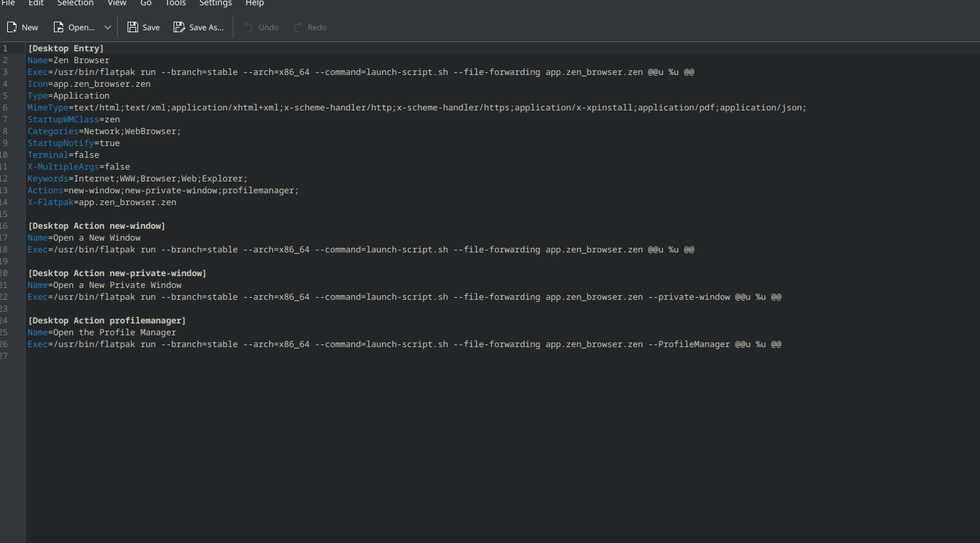Open the Go menu
980x543 pixels.
tap(146, 3)
